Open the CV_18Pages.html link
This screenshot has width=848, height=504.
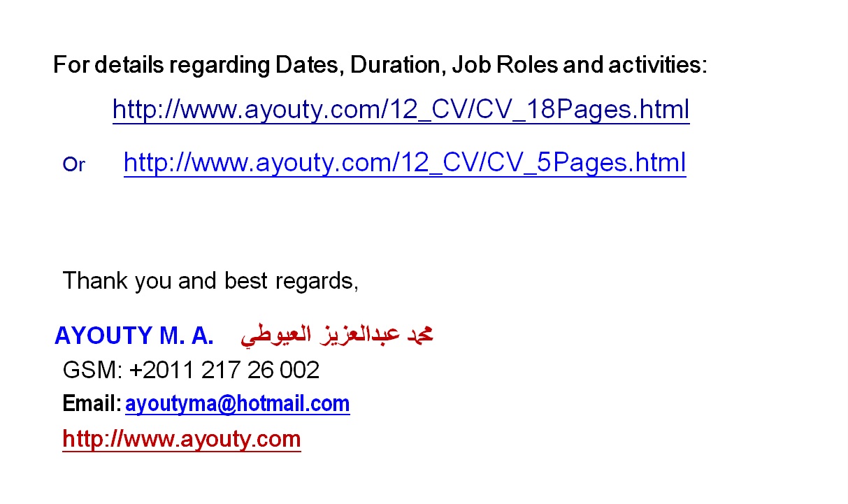pos(401,110)
